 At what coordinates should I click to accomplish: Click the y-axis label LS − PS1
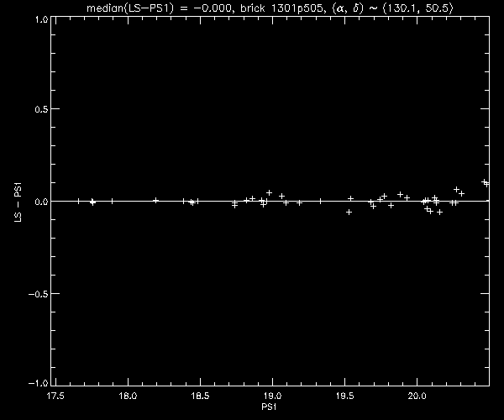point(18,202)
